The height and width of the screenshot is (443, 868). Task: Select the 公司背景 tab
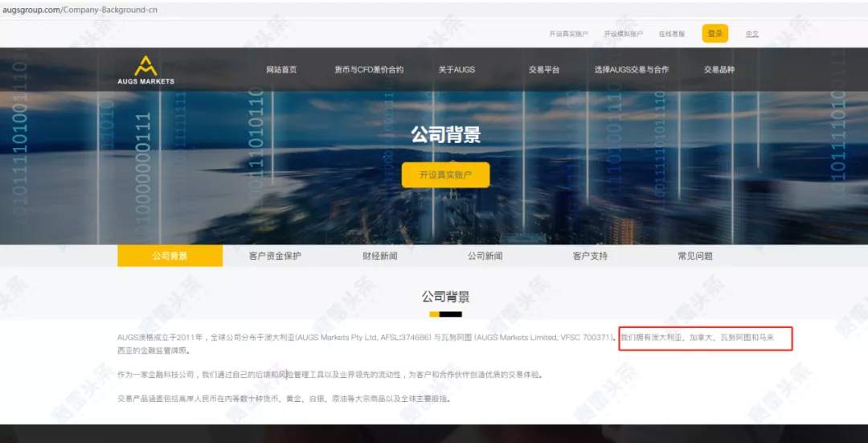tap(170, 256)
